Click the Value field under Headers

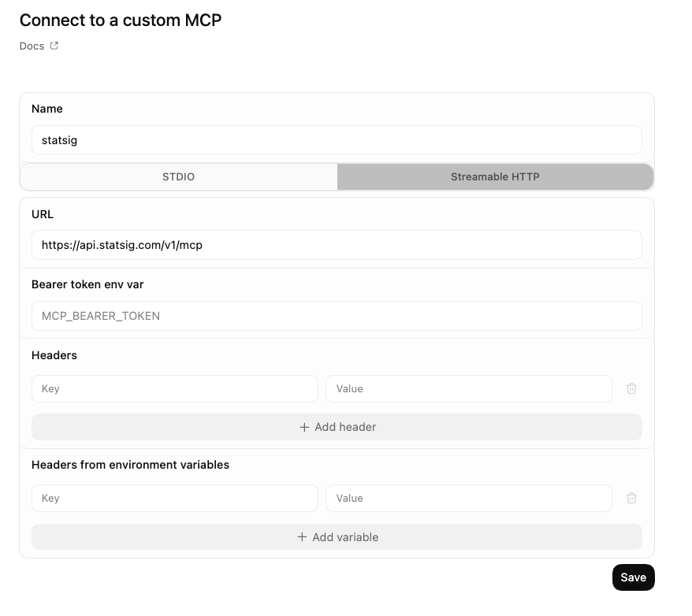click(468, 388)
